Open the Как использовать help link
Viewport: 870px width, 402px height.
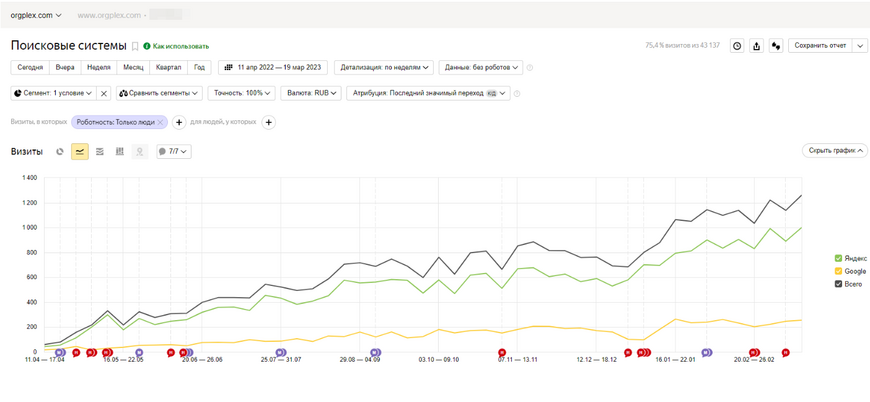pos(180,46)
